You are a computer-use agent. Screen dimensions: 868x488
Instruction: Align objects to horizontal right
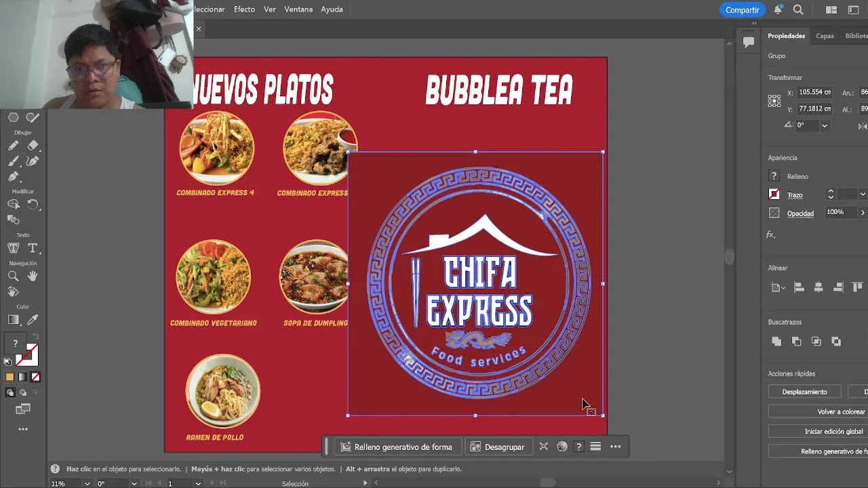[x=838, y=287]
